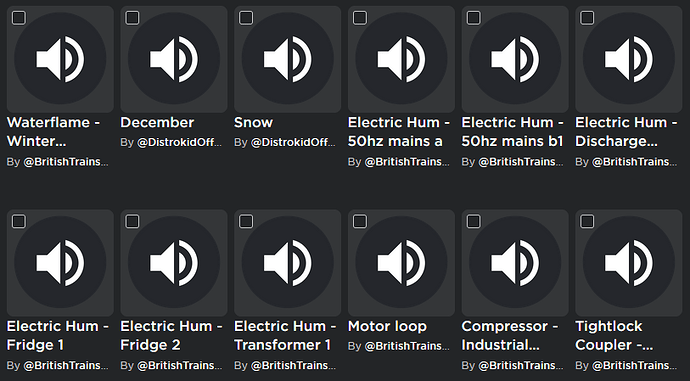This screenshot has width=690, height=381.
Task: Enable the Tightlock Coupler checkbox
Action: coord(587,222)
